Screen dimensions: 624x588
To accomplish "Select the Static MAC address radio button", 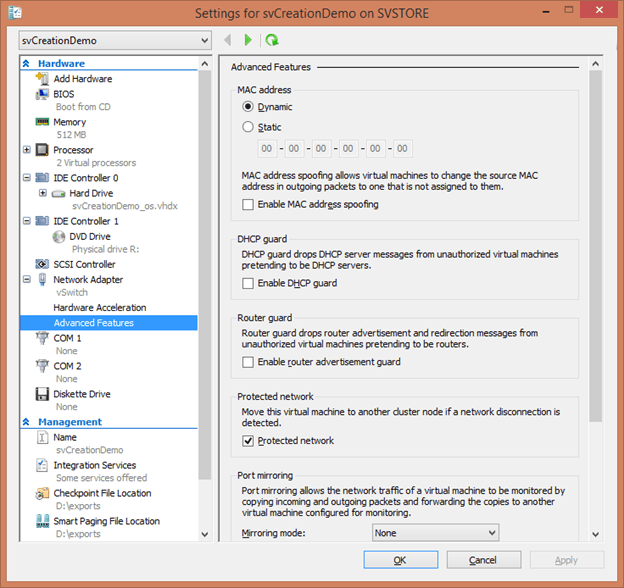I will (x=248, y=127).
